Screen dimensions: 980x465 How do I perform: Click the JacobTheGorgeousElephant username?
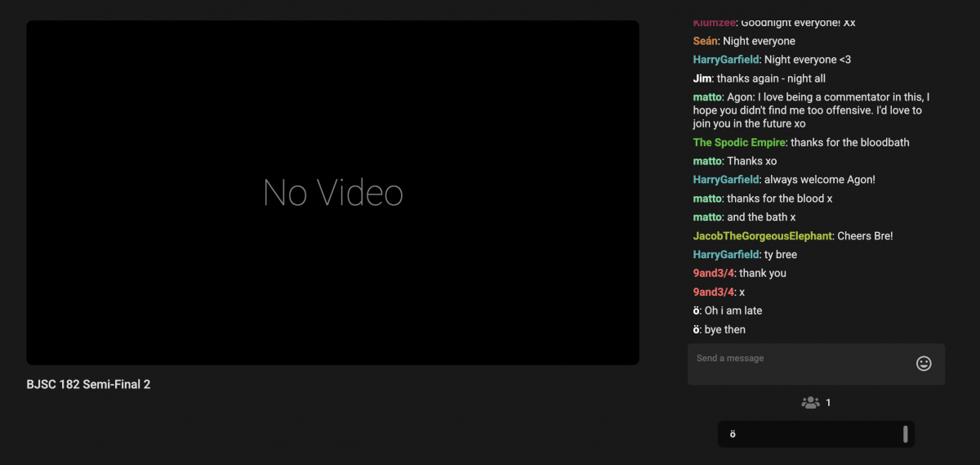coord(763,235)
